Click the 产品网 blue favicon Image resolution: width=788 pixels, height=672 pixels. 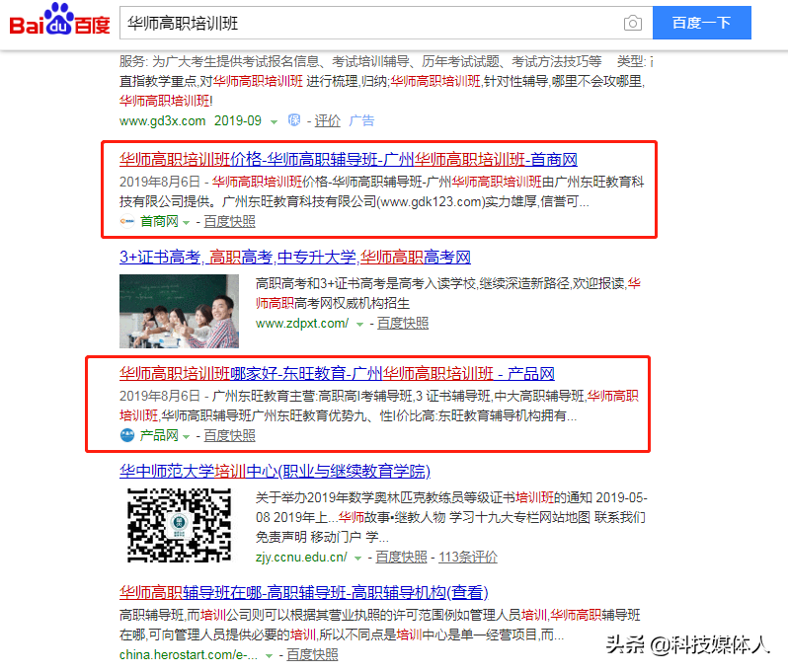point(127,435)
